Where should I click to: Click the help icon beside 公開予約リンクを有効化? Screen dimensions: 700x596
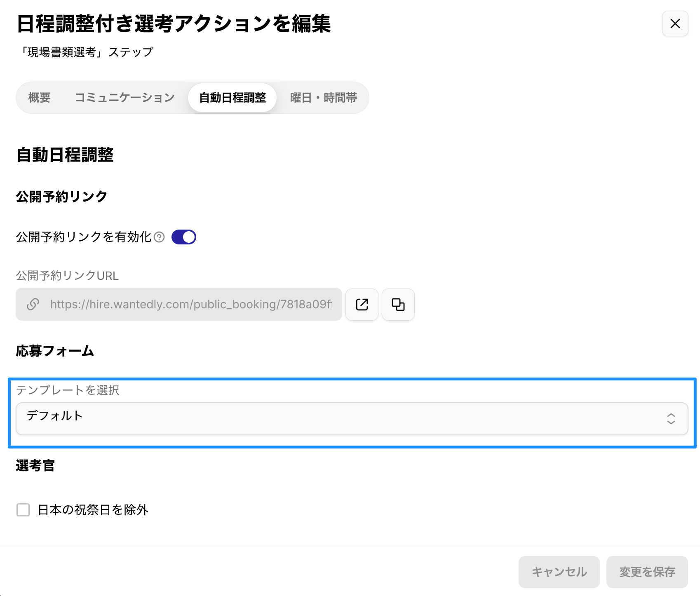coord(159,237)
